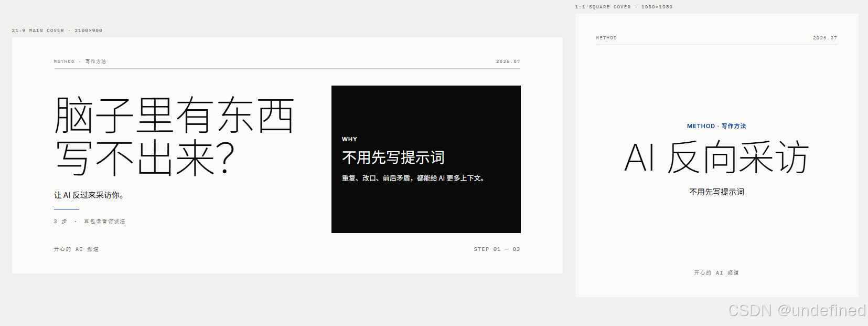
Task: Click the '21:9 MAIN COVER · 2100×900' label
Action: (57, 30)
